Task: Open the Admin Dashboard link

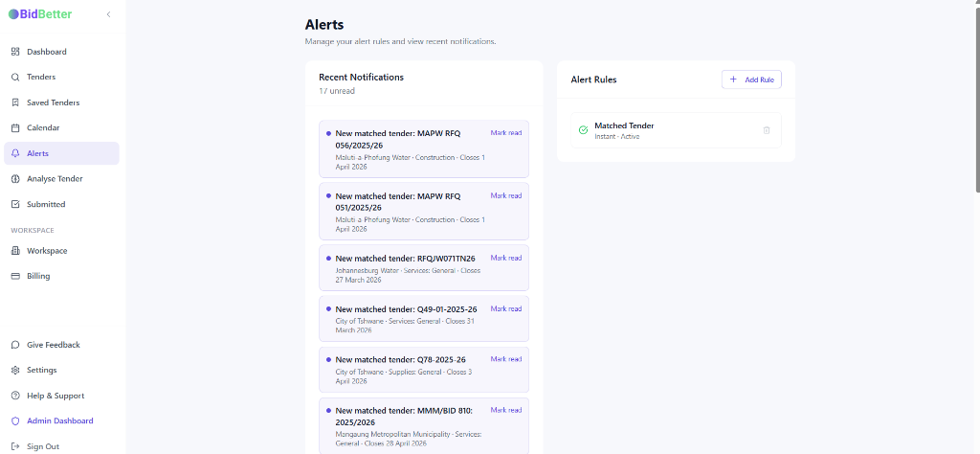Action: [61, 420]
